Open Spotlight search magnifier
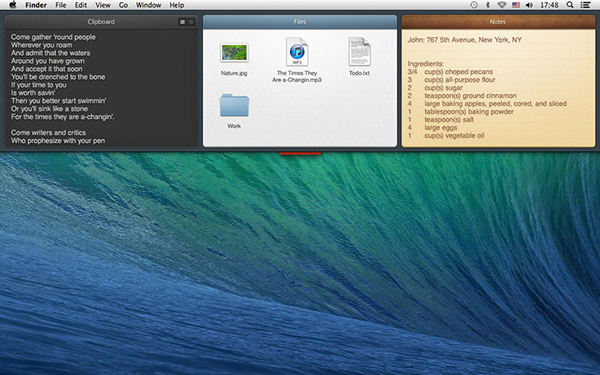The image size is (600, 375). [x=570, y=5]
